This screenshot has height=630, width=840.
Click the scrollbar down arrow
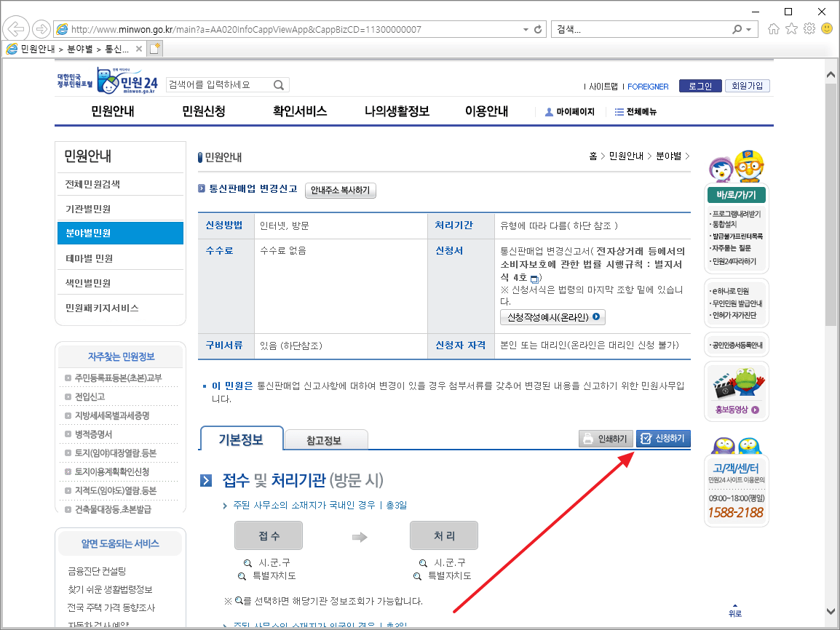pos(831,611)
